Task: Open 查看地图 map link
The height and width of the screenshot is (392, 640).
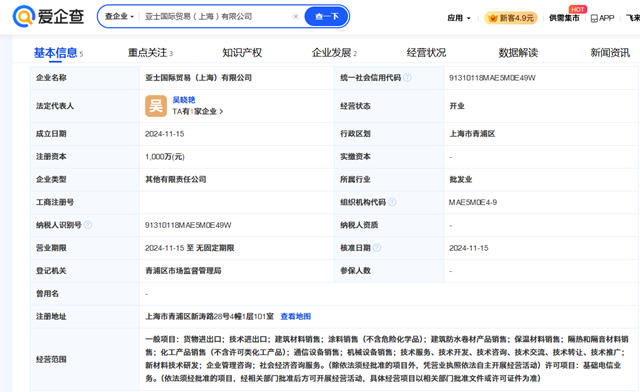Action: coord(296,316)
